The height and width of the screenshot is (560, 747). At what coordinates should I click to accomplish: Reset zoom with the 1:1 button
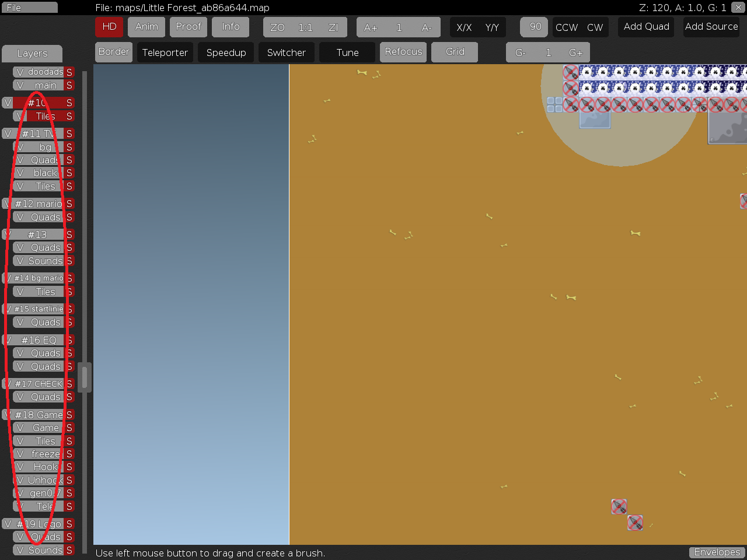coord(305,27)
